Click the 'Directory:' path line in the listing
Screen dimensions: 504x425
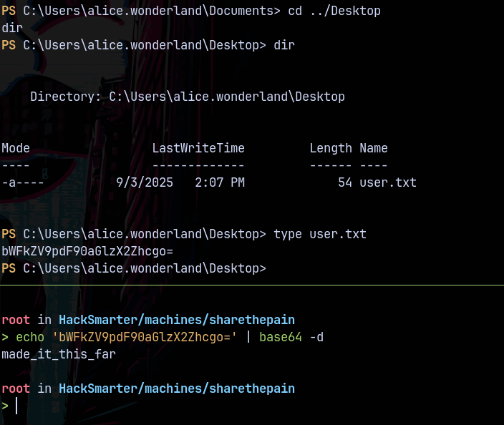[187, 97]
